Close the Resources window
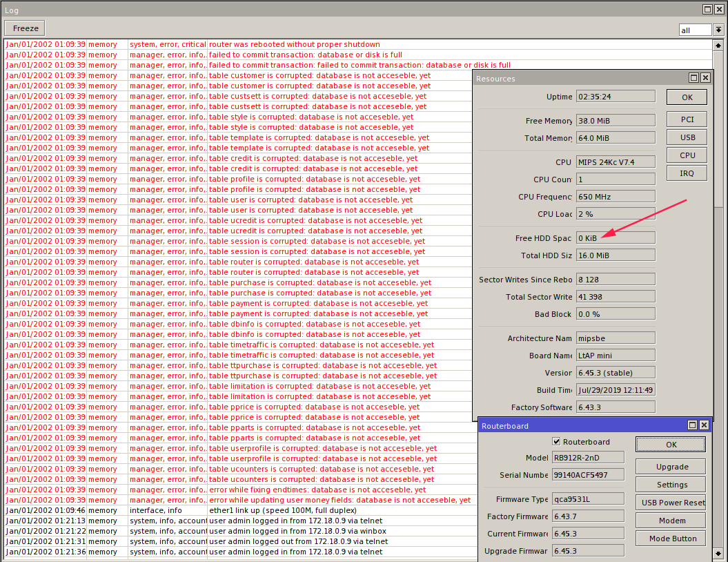This screenshot has height=562, width=728. coord(705,77)
